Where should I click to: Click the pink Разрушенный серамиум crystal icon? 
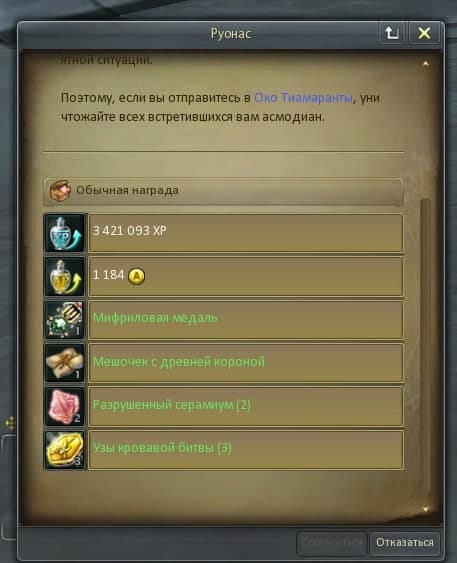point(65,406)
